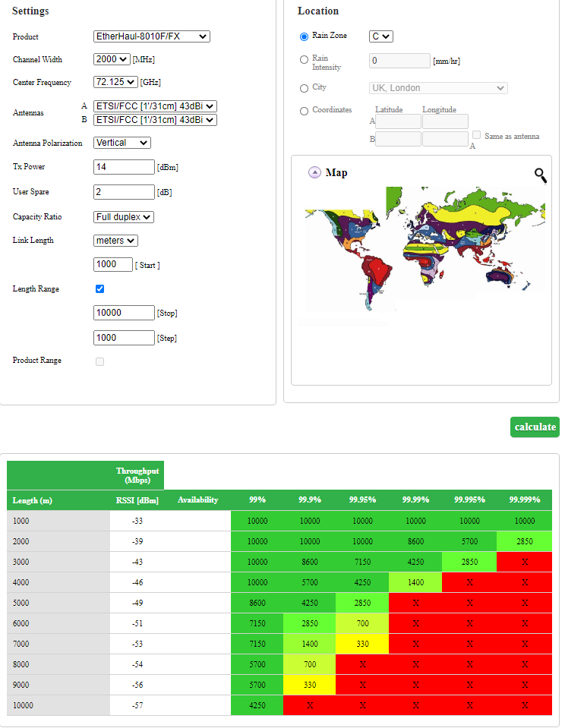This screenshot has height=728, width=565.
Task: Click the Length Range Stop input field
Action: click(124, 313)
